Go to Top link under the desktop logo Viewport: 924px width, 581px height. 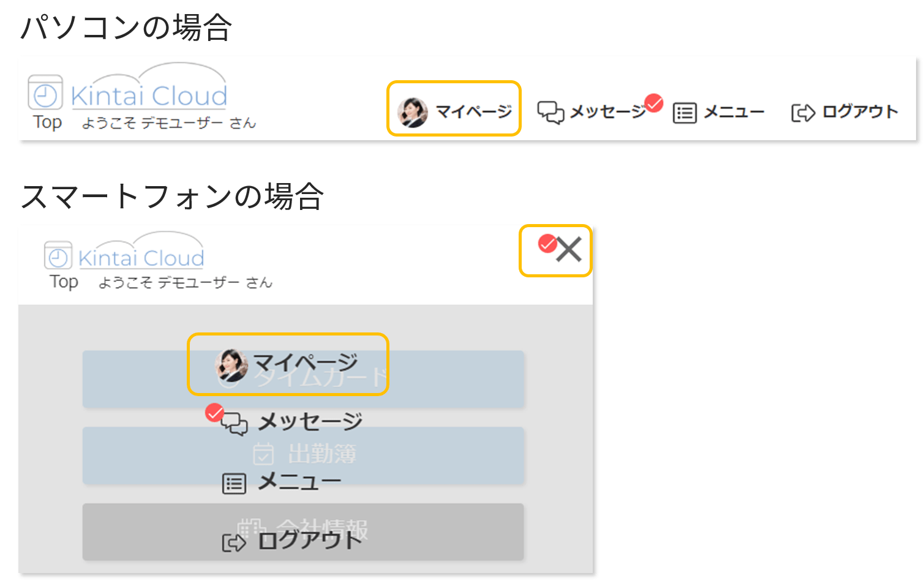(48, 122)
